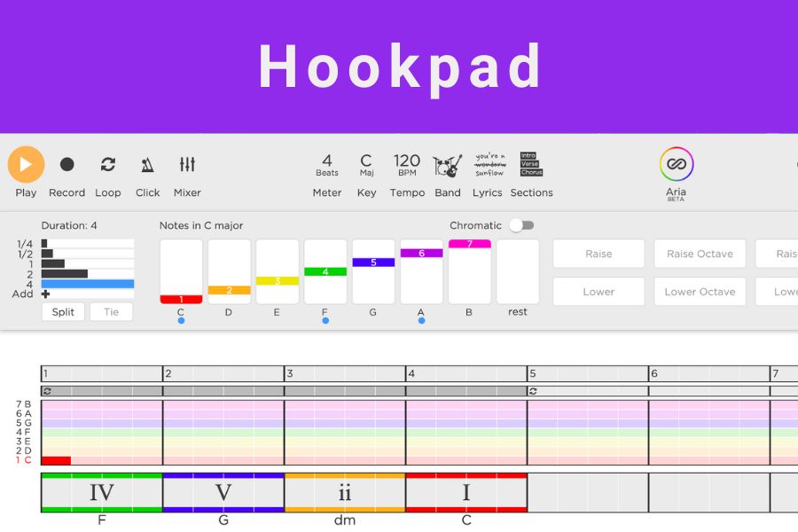Toggle the Chromatic switch
Image resolution: width=798 pixels, height=532 pixels.
pyautogui.click(x=521, y=225)
